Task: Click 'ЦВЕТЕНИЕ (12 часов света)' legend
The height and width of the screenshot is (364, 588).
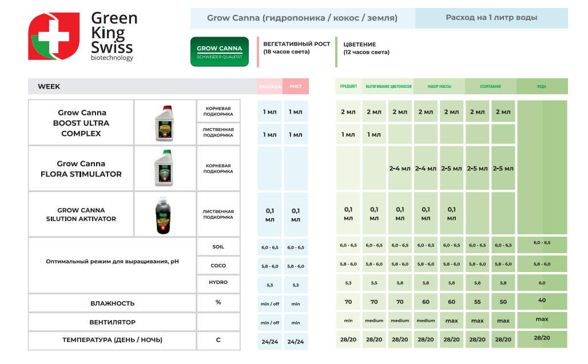Action: pyautogui.click(x=367, y=49)
